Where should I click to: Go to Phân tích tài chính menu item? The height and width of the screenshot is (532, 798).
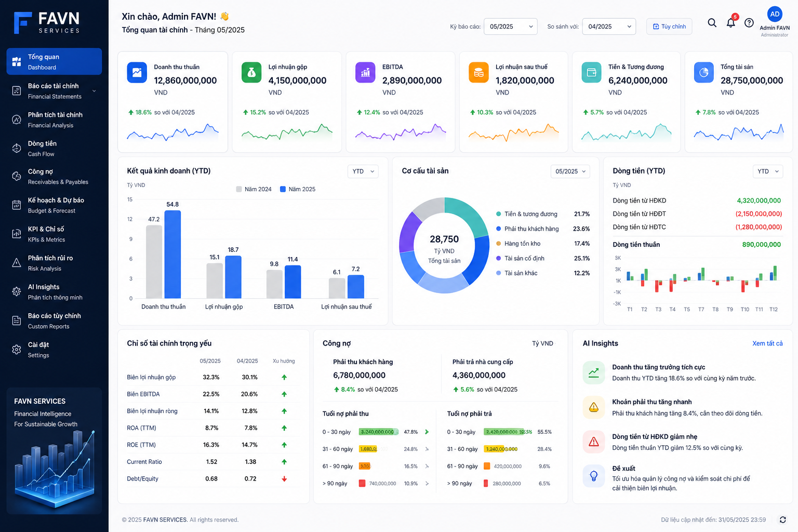[54, 119]
